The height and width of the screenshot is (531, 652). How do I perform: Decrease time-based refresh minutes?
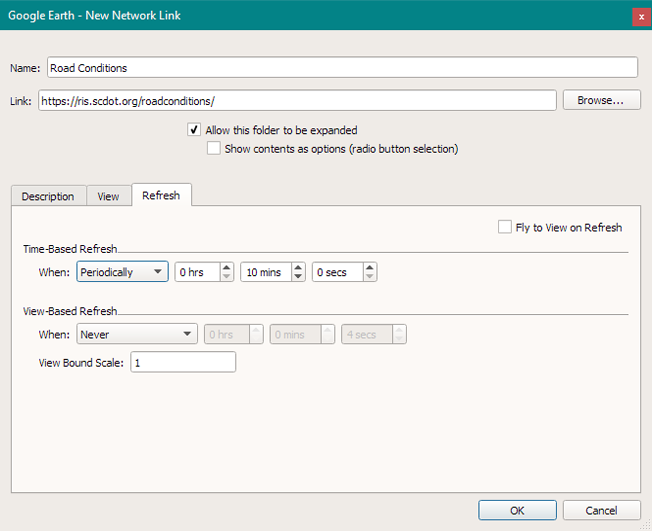(298, 277)
